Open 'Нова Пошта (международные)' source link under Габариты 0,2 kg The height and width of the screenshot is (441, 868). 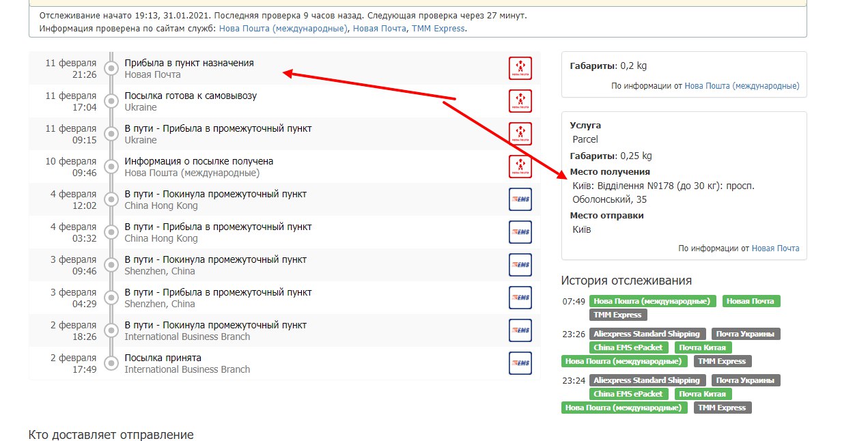(x=742, y=86)
